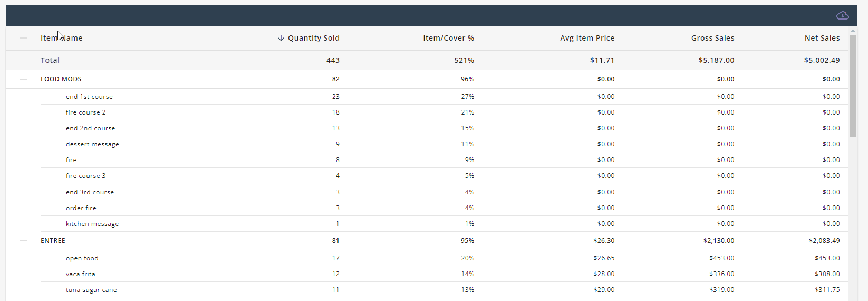Sort by Avg Item Price header
The height and width of the screenshot is (301, 868).
[x=587, y=38]
